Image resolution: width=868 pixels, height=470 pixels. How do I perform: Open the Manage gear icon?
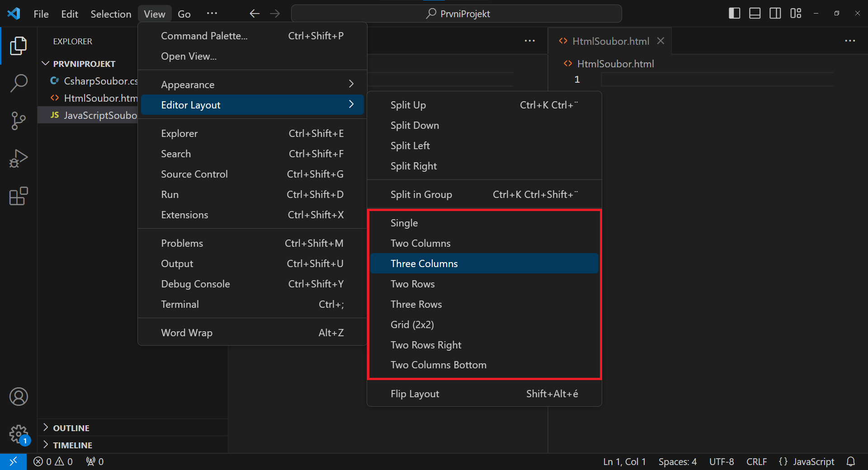point(19,434)
